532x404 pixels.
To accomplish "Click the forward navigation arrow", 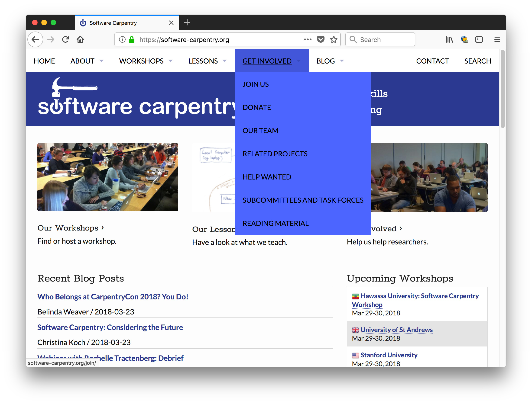I will (x=51, y=39).
